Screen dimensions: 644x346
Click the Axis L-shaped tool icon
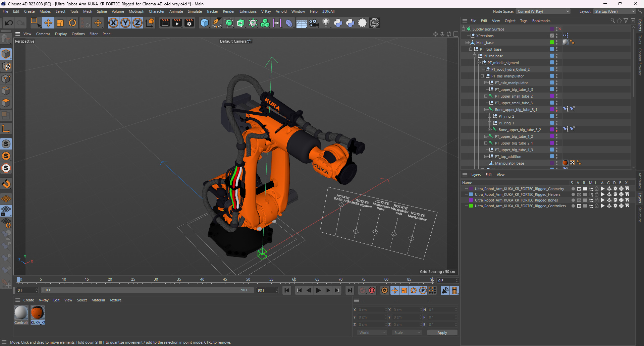pyautogui.click(x=6, y=128)
